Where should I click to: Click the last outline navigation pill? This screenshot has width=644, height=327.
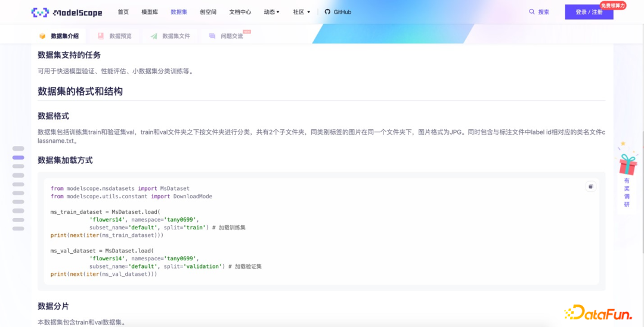[x=18, y=229]
